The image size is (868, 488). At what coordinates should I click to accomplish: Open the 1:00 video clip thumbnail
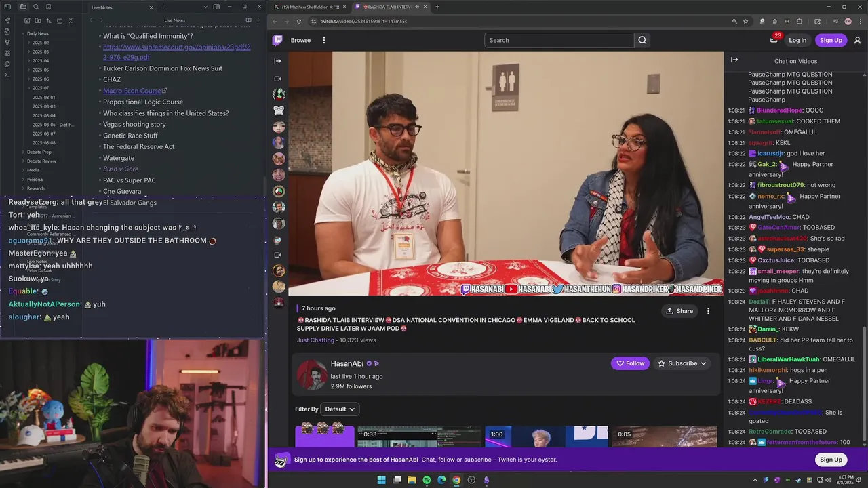click(547, 437)
